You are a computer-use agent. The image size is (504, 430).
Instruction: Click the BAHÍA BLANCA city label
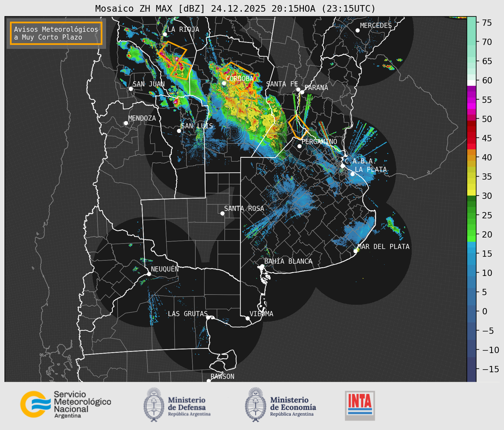click(x=288, y=261)
